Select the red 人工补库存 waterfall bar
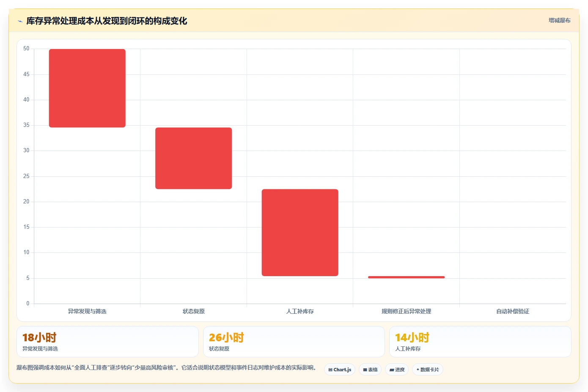588x392 pixels. pos(300,233)
